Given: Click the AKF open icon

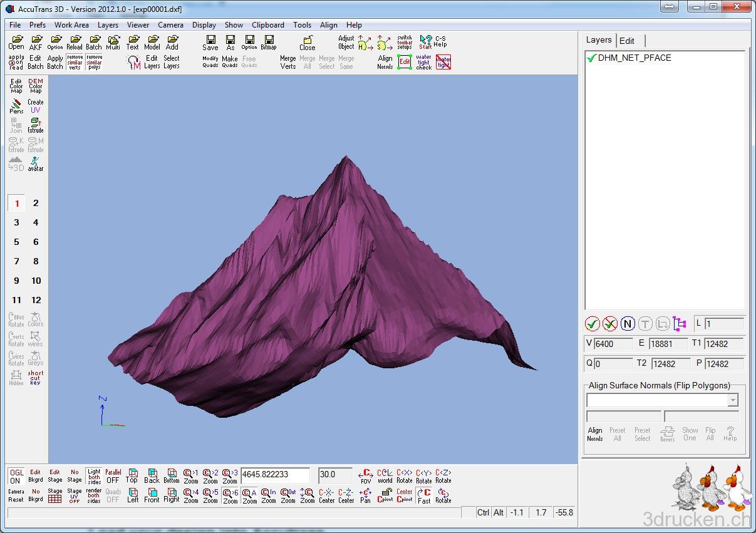Looking at the screenshot, I should pos(36,43).
